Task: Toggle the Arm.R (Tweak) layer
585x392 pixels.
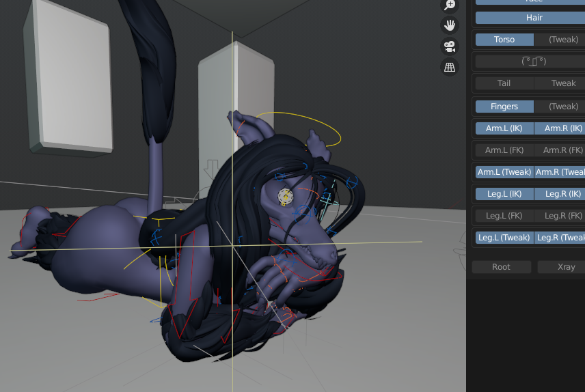Action: point(560,172)
